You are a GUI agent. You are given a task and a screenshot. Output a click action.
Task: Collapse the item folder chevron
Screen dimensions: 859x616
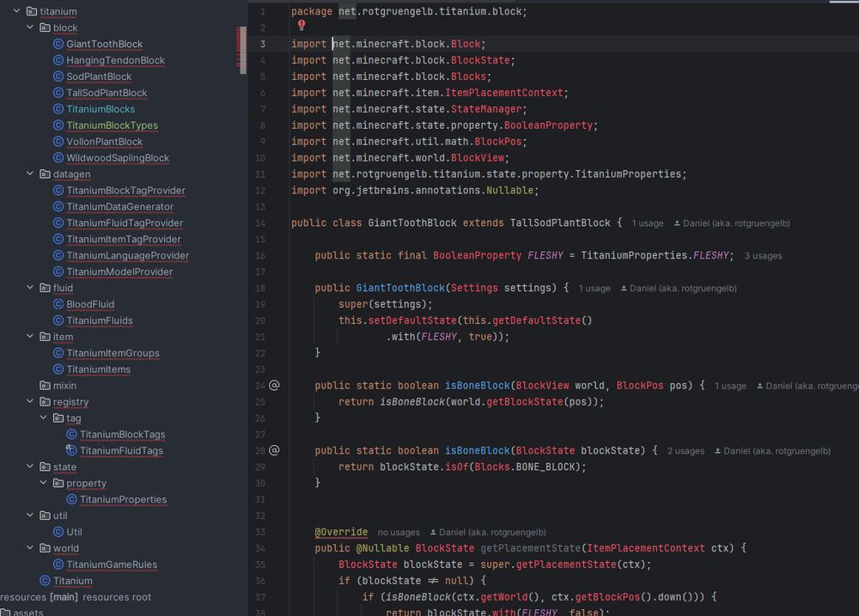[30, 337]
